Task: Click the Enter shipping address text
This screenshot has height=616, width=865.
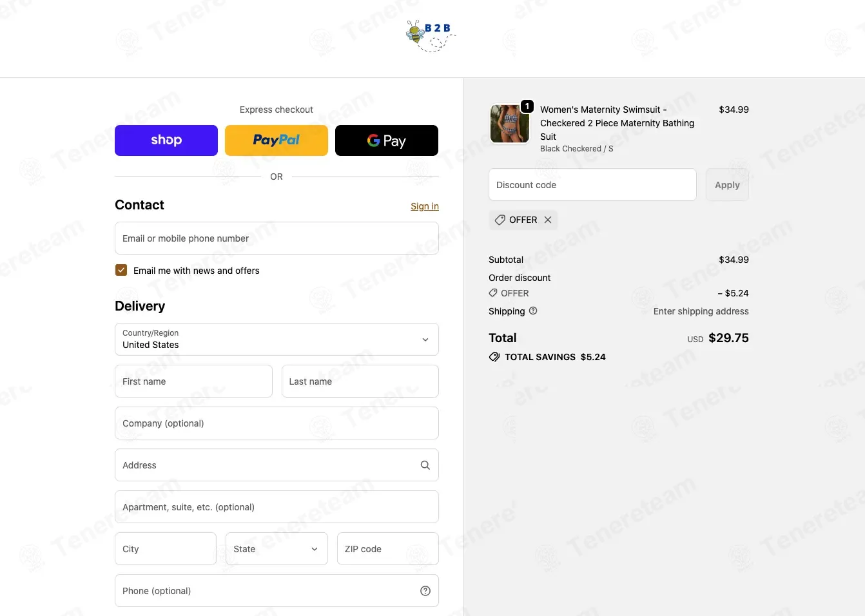Action: [701, 311]
